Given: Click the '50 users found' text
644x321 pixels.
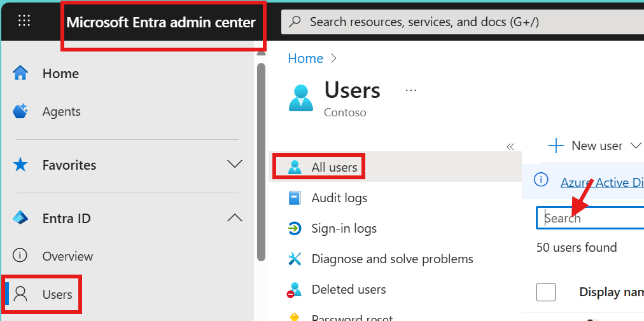Looking at the screenshot, I should pyautogui.click(x=577, y=247).
